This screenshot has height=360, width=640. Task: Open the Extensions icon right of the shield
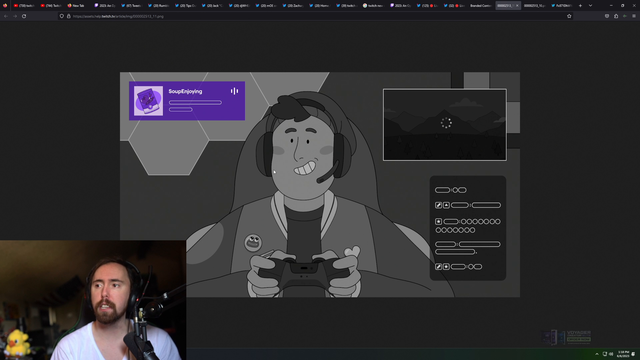coord(616,16)
